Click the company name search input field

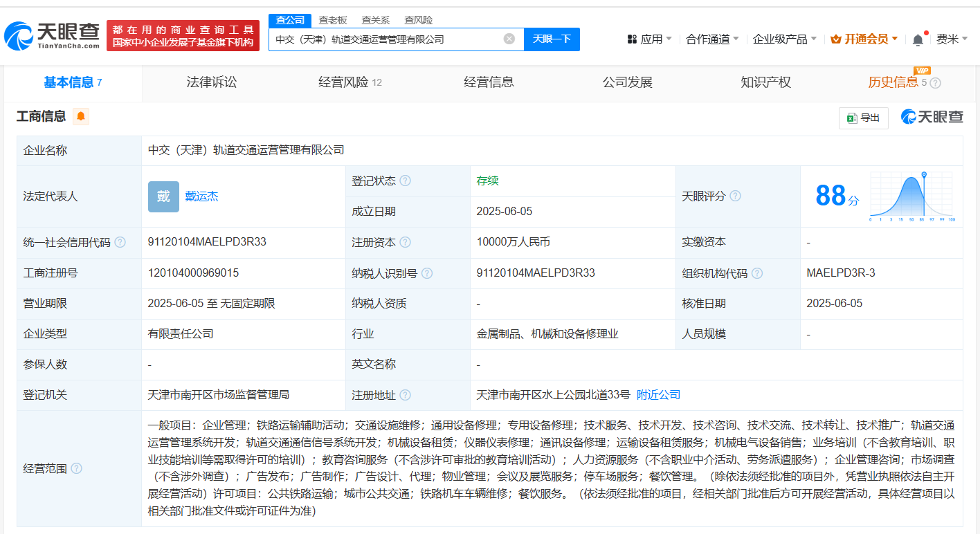tap(384, 39)
